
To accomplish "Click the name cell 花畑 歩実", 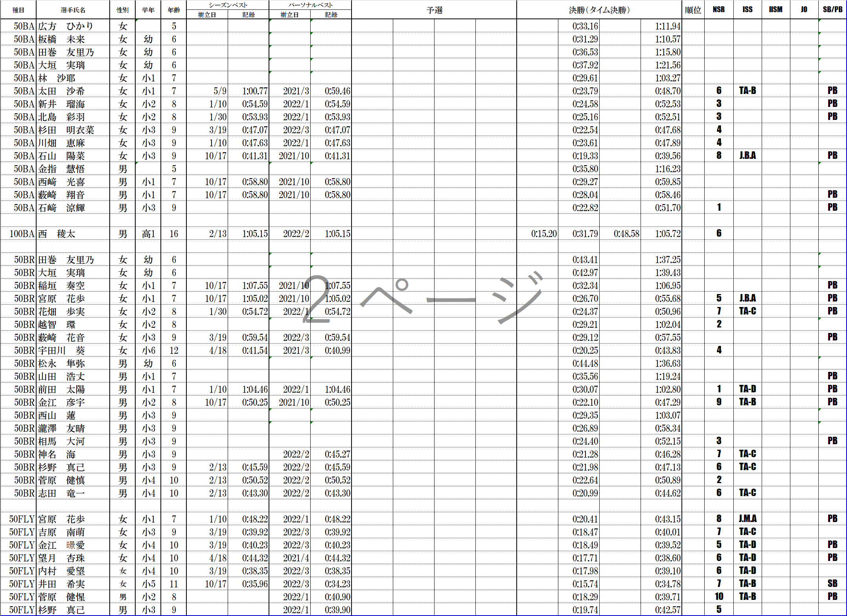I will (x=73, y=311).
